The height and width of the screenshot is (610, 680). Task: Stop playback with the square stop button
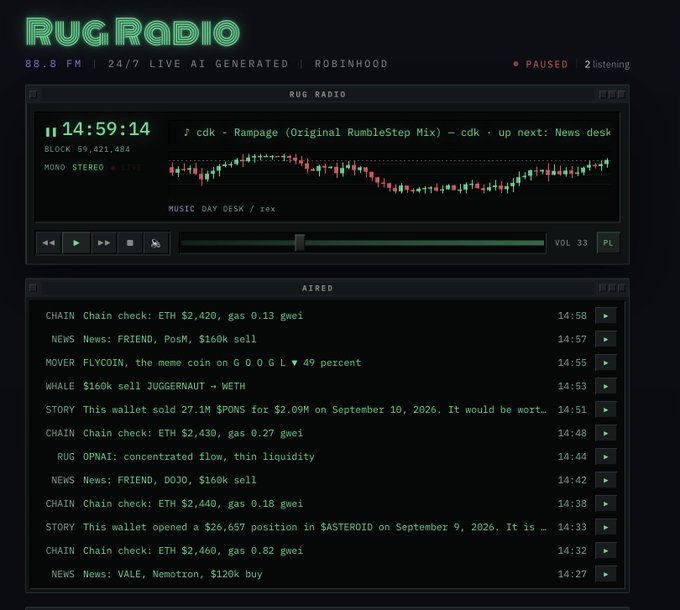130,243
